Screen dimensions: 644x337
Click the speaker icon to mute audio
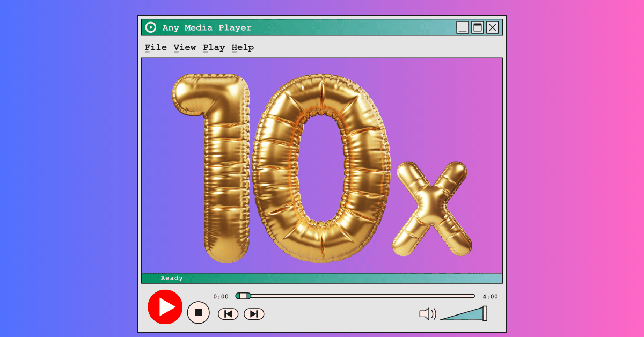(x=427, y=313)
